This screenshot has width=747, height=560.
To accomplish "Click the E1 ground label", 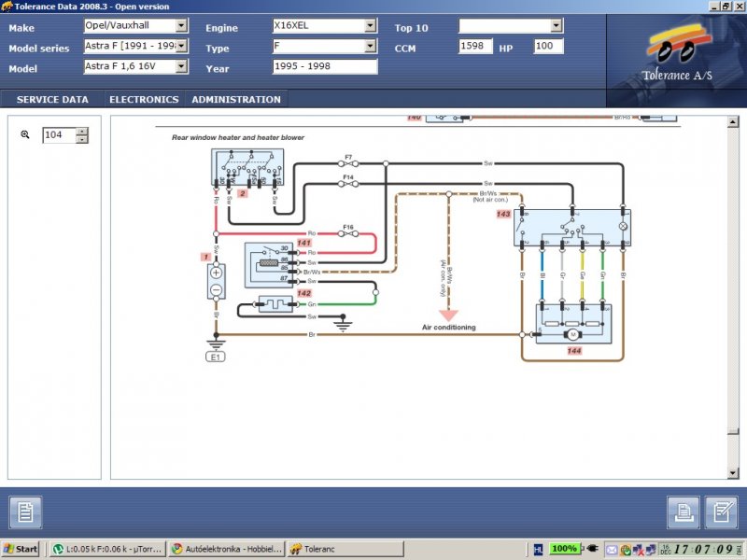I will [216, 357].
